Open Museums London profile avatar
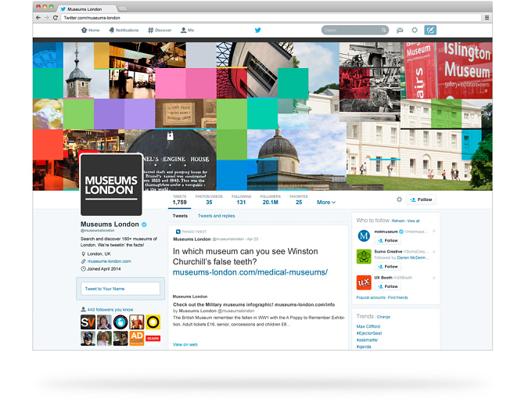This screenshot has width=532, height=399. pyautogui.click(x=111, y=185)
